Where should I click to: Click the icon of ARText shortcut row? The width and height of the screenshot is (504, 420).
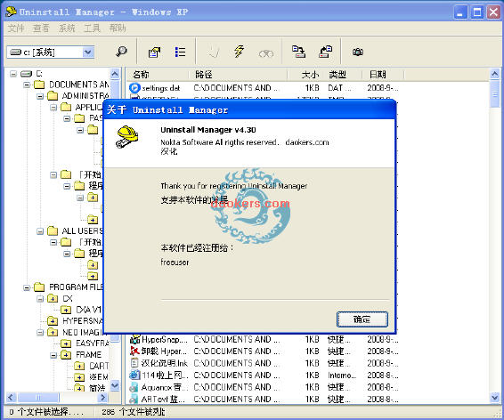134,400
